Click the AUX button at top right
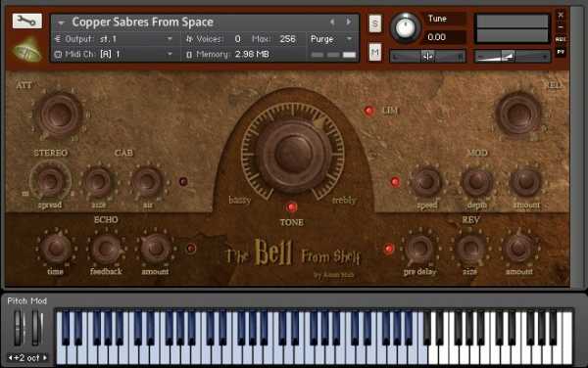This screenshot has width=588, height=368. click(x=561, y=39)
